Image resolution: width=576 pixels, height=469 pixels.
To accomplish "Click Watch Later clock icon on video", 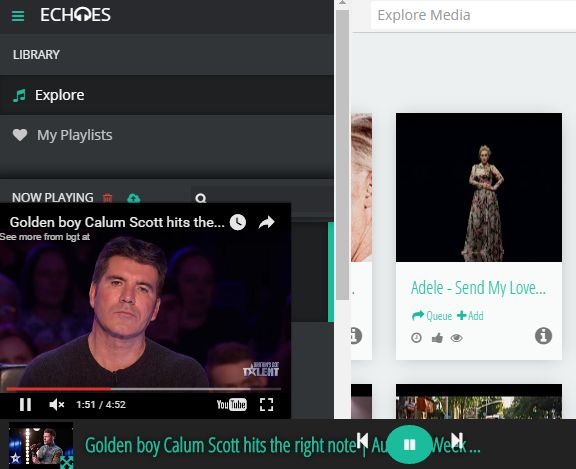I will 238,222.
